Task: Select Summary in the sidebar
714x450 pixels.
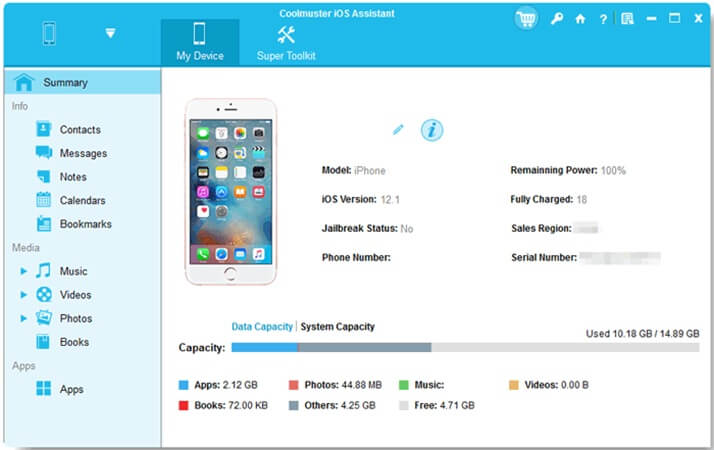Action: coord(82,82)
